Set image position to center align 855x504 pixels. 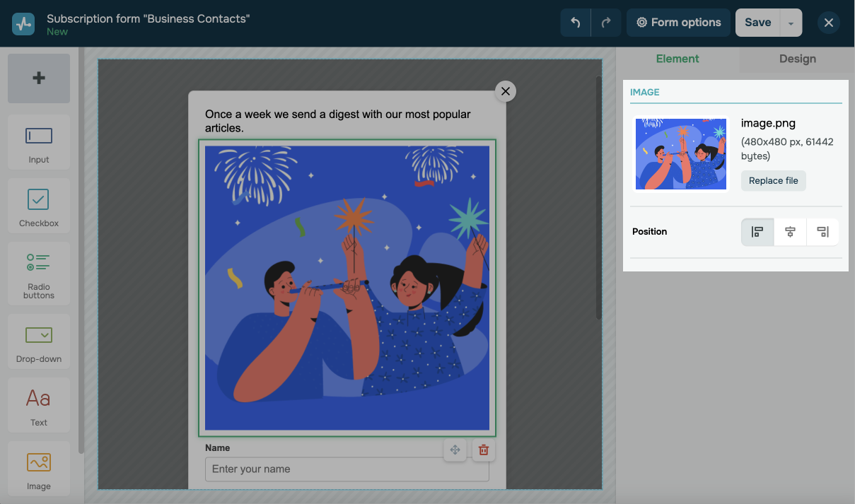coord(790,232)
